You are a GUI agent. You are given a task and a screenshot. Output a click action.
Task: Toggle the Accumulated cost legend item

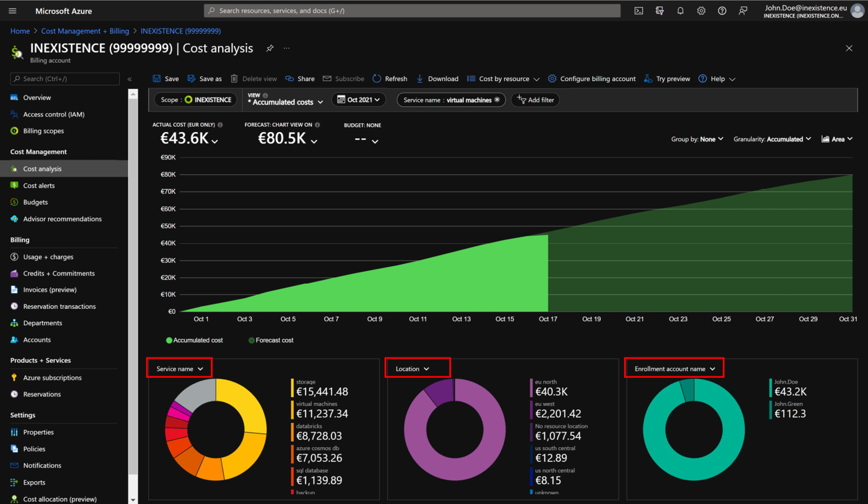point(194,340)
